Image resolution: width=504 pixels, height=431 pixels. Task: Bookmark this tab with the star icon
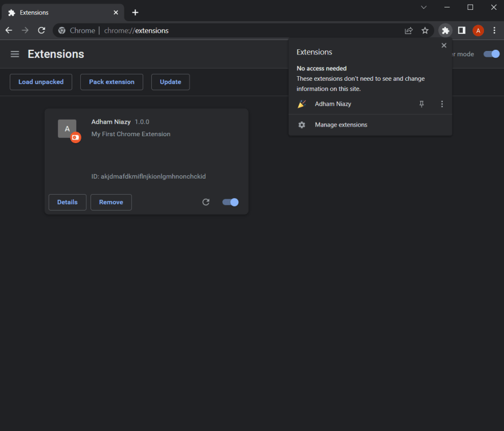[425, 30]
